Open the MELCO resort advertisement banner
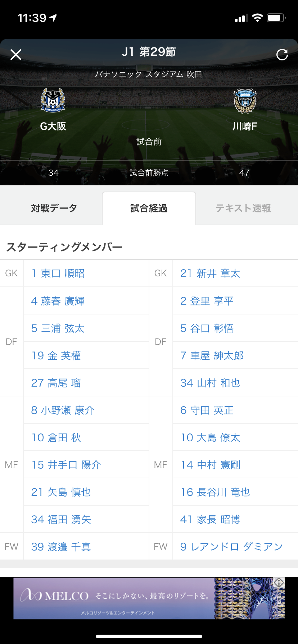 pos(144,598)
